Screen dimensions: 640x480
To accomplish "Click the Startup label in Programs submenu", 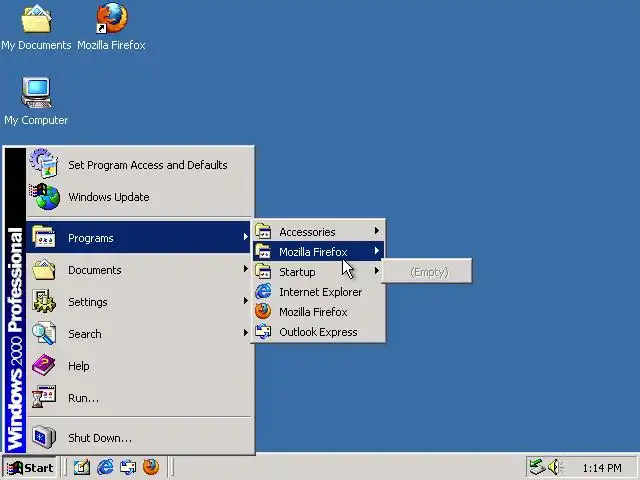I will click(x=297, y=272).
